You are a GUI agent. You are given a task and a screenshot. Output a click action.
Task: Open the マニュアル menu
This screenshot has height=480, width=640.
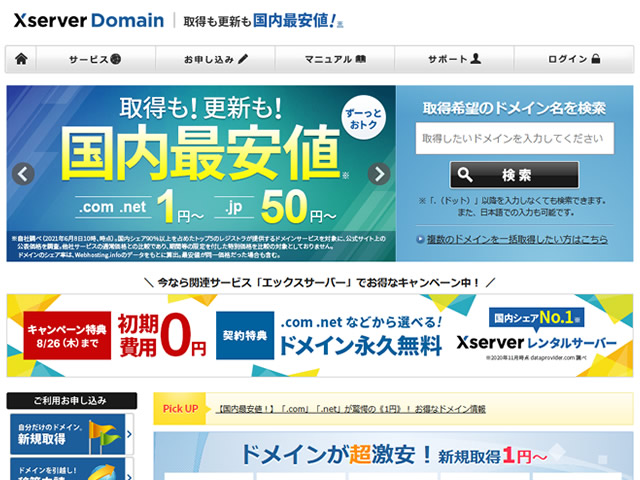335,59
